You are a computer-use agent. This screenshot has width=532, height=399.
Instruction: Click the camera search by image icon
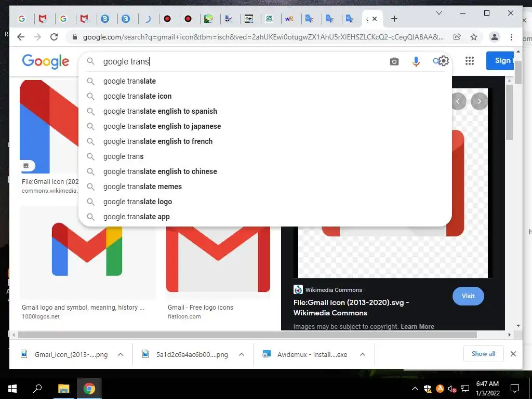point(394,61)
